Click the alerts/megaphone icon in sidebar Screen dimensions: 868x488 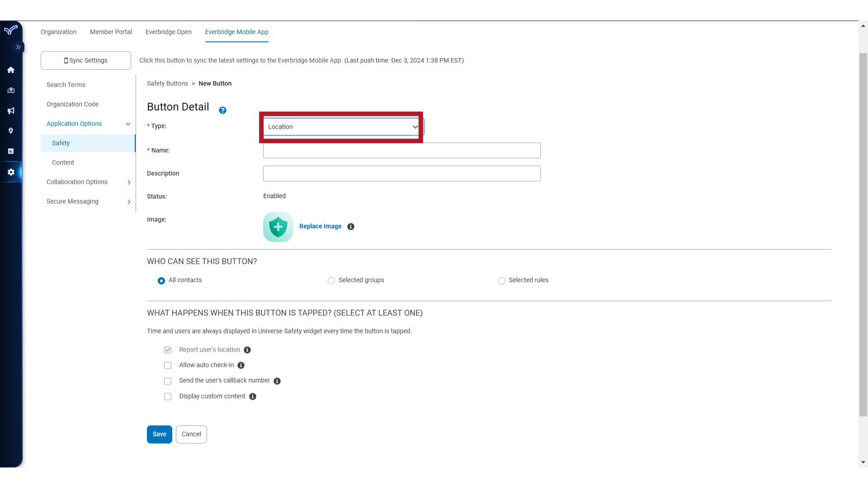11,110
